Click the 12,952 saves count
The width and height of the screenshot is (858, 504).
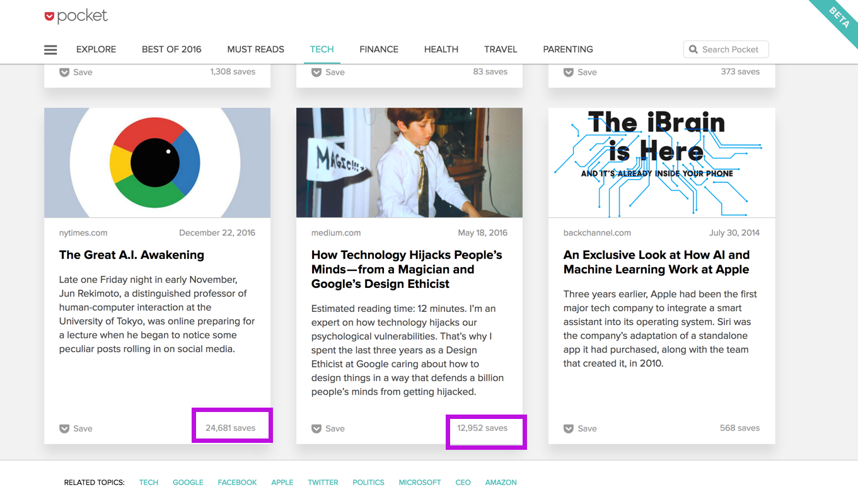point(482,428)
